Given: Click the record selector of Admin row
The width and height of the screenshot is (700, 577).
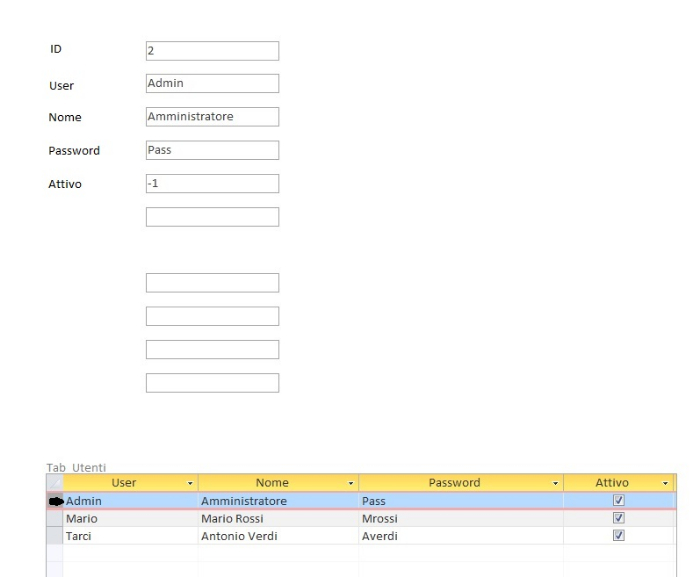Looking at the screenshot, I should point(55,501).
